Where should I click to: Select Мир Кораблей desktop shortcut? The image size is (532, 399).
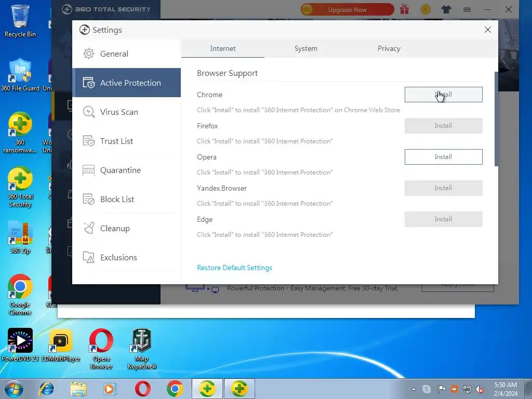142,349
